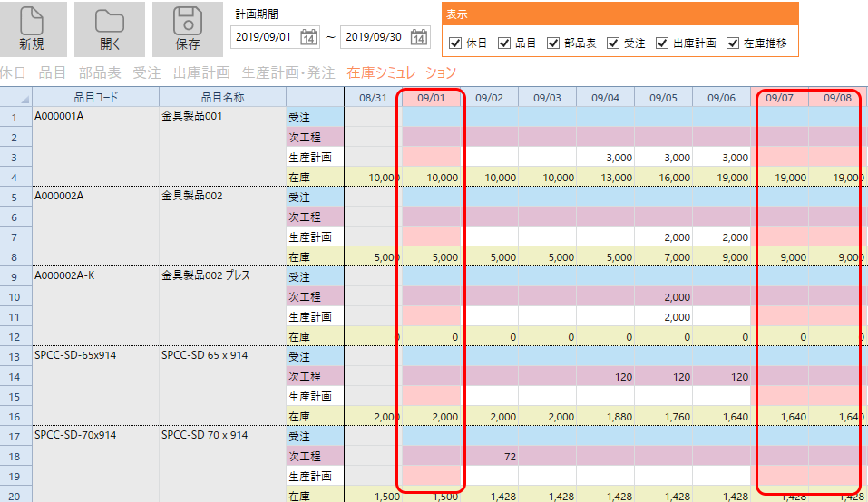Toggle the 出庫計画 checkbox
Viewport: 868px width, 502px height.
click(661, 43)
